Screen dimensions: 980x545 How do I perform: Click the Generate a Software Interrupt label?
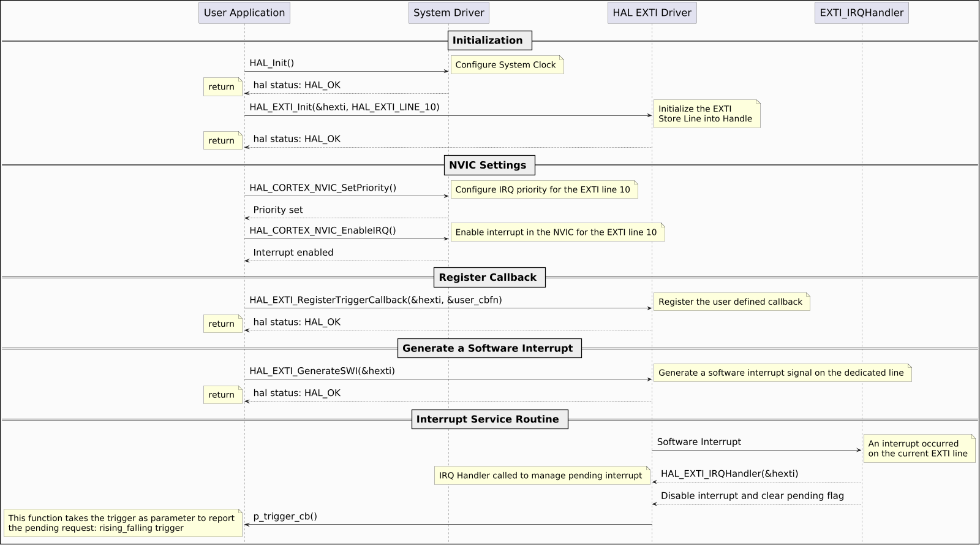pyautogui.click(x=489, y=348)
